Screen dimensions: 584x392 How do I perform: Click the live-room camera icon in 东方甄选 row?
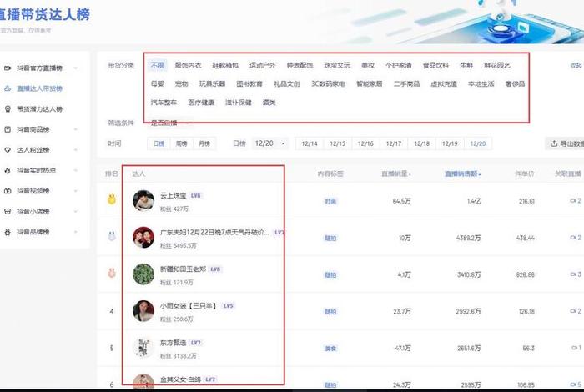[x=574, y=348]
